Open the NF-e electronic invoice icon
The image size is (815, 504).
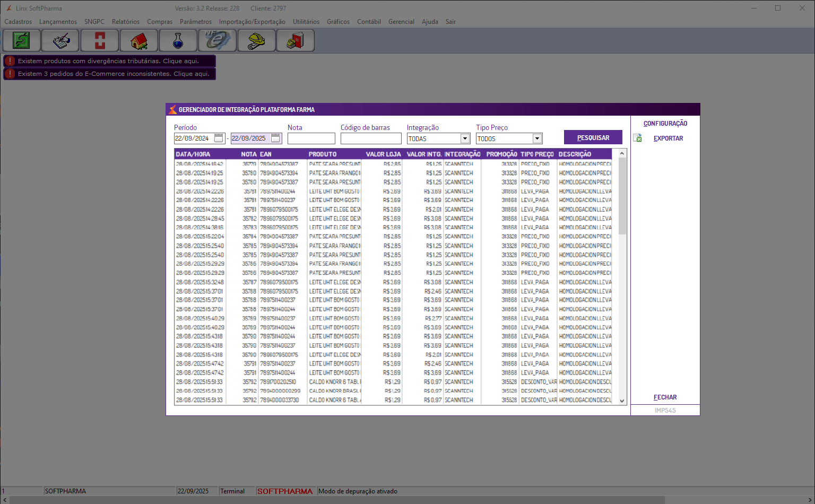click(217, 40)
